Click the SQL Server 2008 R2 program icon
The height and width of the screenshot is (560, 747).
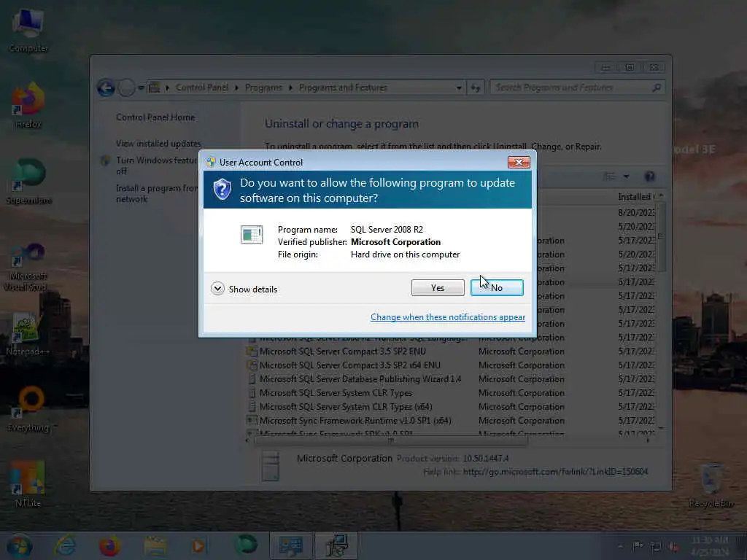click(x=252, y=235)
